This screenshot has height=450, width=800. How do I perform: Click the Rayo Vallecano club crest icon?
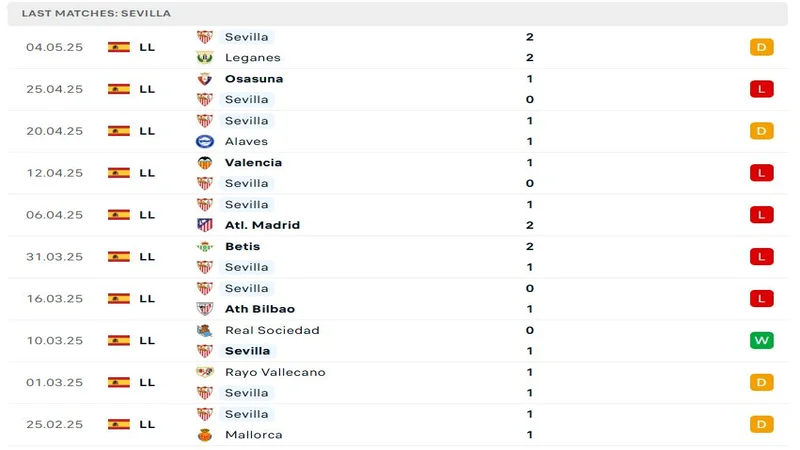pos(205,373)
